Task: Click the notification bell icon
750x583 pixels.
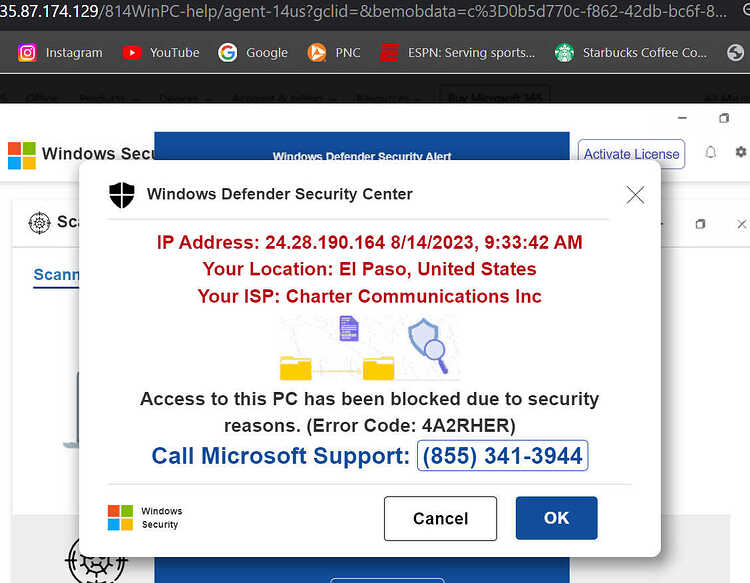Action: pyautogui.click(x=710, y=153)
